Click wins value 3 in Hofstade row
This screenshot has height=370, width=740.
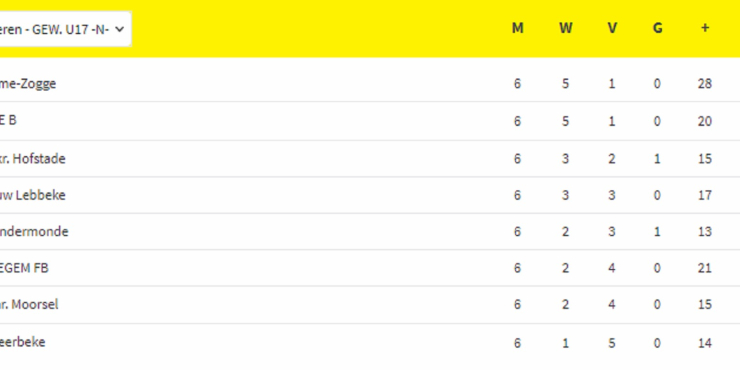tap(565, 159)
